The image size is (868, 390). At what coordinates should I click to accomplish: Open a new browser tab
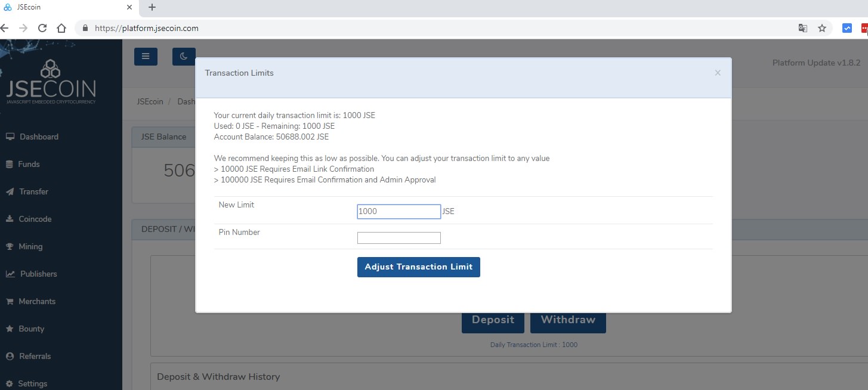point(152,8)
